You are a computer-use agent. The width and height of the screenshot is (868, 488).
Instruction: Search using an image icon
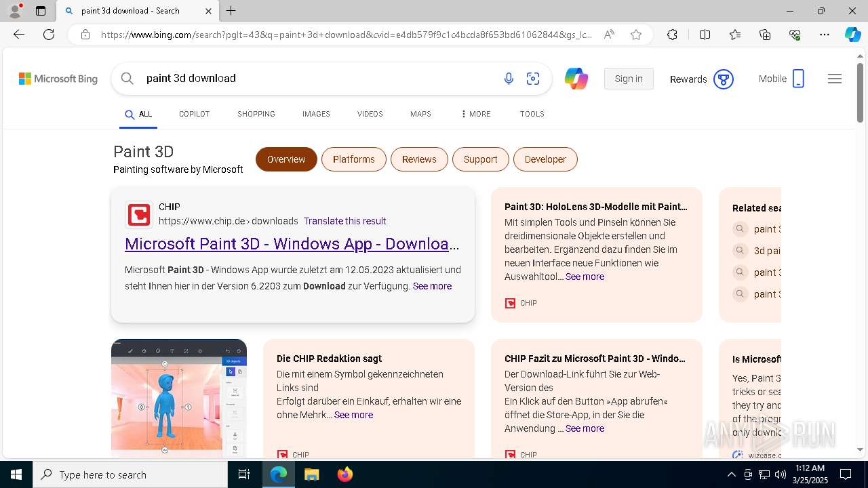(x=533, y=79)
